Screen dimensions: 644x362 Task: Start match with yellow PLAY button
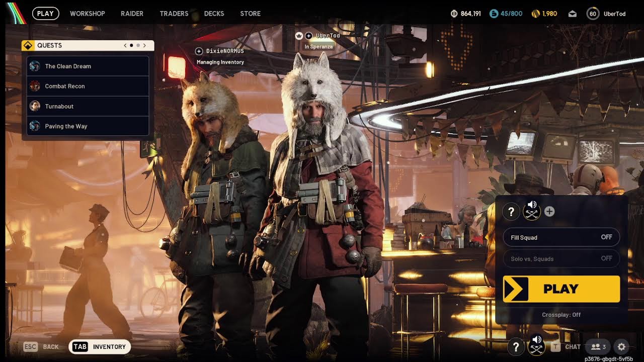tap(561, 289)
